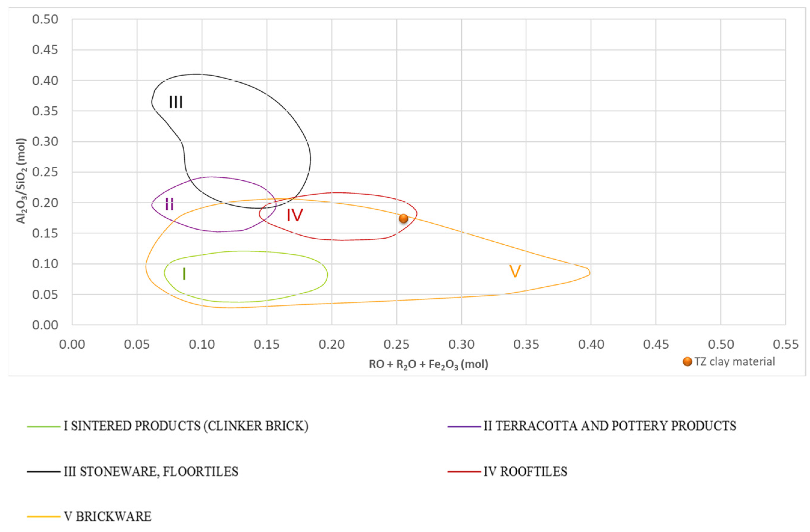
Task: Click the horizontal axis title RO + R2O + Fe2O3 (mol)
Action: [x=429, y=365]
